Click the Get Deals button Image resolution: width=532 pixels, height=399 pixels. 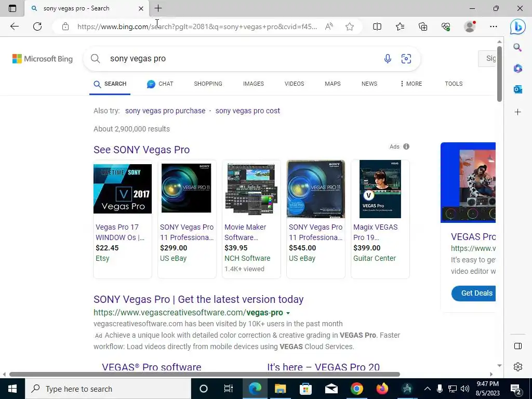click(474, 293)
